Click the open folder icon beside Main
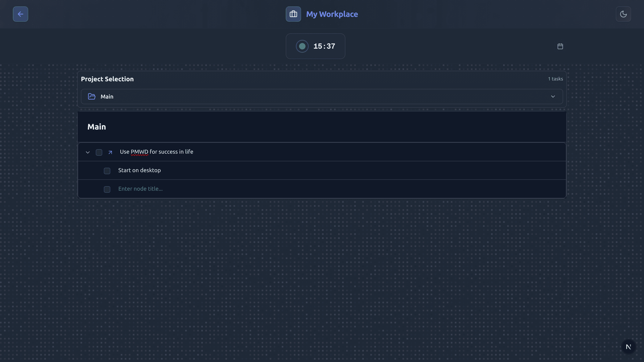This screenshot has height=362, width=644. pos(92,97)
